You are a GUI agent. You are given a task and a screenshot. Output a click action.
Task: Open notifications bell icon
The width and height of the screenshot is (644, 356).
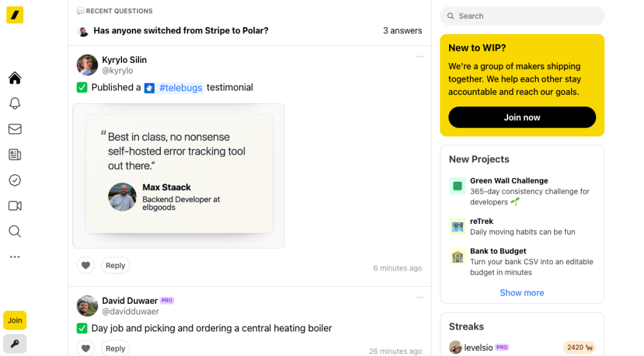(x=15, y=103)
